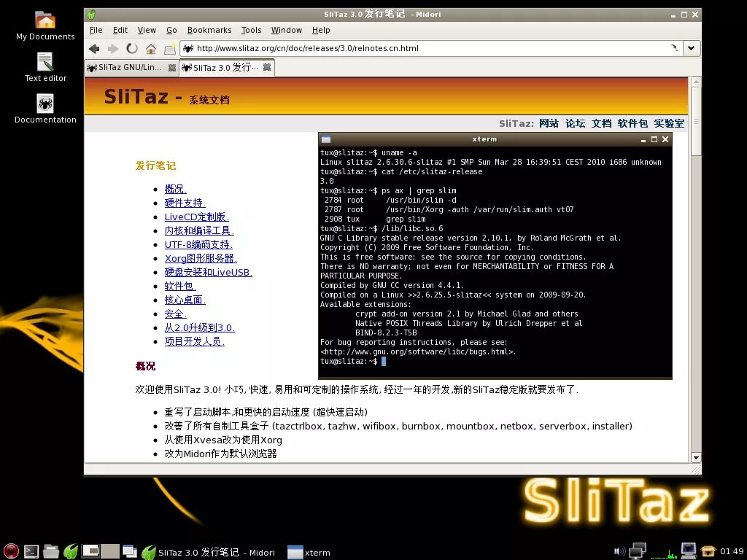This screenshot has width=747, height=560.
Task: Close the SliTaz 3.0 发行 tab
Action: tap(267, 67)
